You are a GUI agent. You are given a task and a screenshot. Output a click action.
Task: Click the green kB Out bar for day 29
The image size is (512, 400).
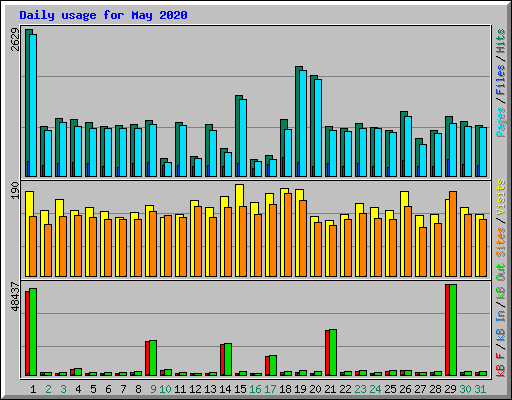[x=453, y=330]
